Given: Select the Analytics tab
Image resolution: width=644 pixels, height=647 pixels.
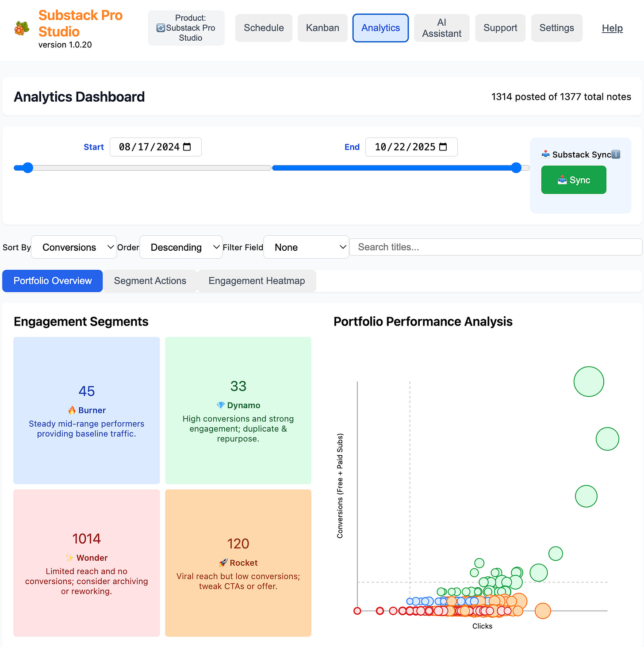Looking at the screenshot, I should 380,28.
